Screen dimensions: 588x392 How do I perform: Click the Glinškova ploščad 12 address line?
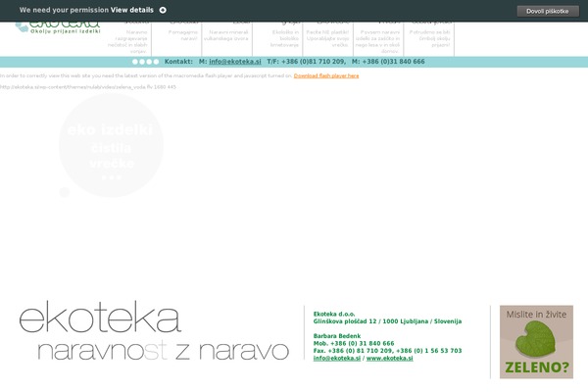pyautogui.click(x=387, y=321)
